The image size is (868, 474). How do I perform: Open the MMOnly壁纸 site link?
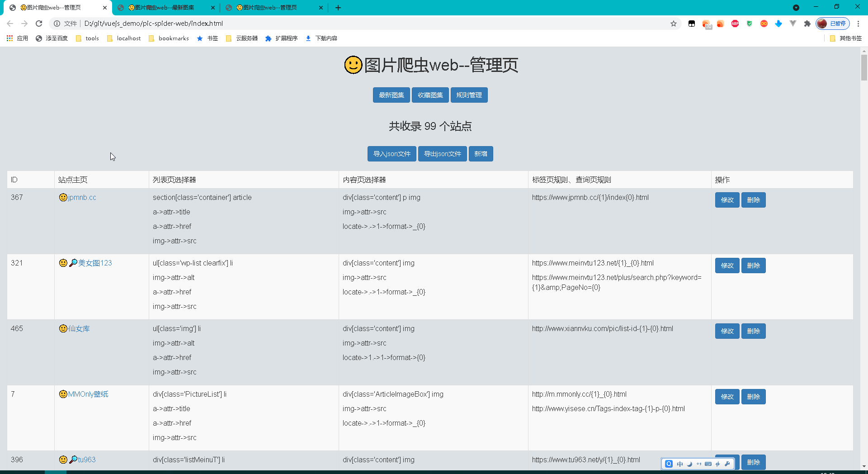pyautogui.click(x=88, y=394)
